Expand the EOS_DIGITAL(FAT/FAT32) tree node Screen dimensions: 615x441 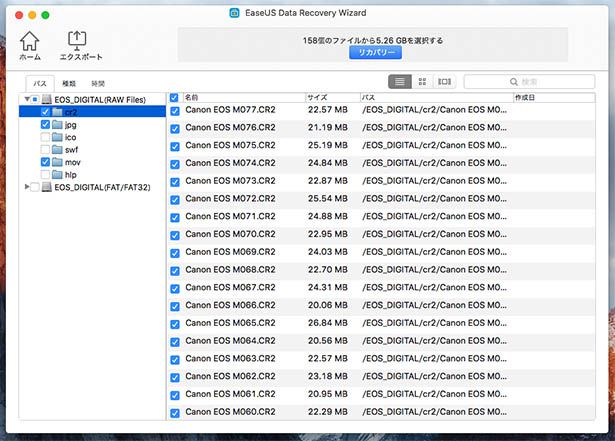point(27,187)
